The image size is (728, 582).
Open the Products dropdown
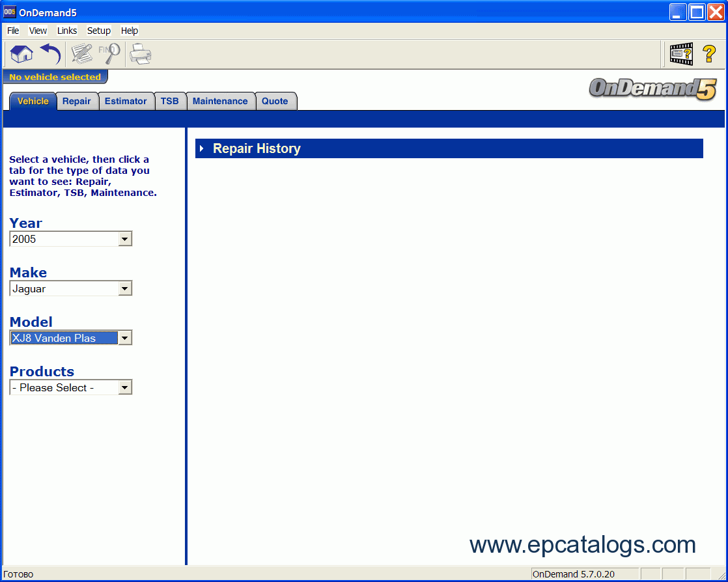125,388
